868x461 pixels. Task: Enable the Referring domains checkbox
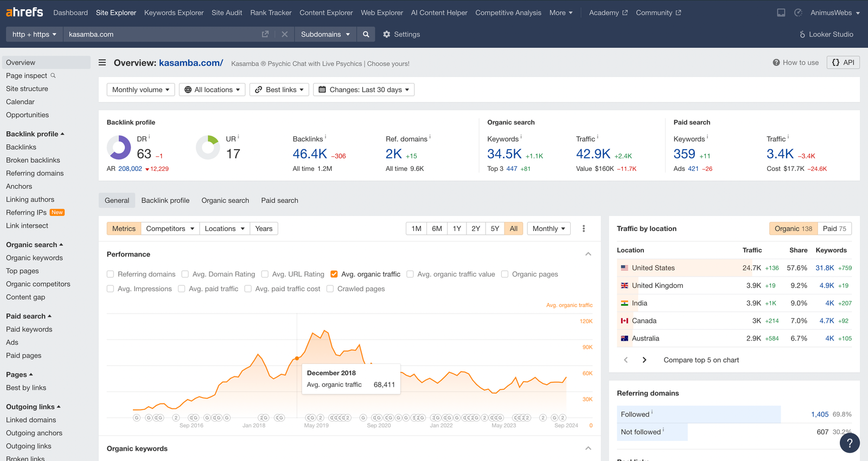tap(111, 274)
